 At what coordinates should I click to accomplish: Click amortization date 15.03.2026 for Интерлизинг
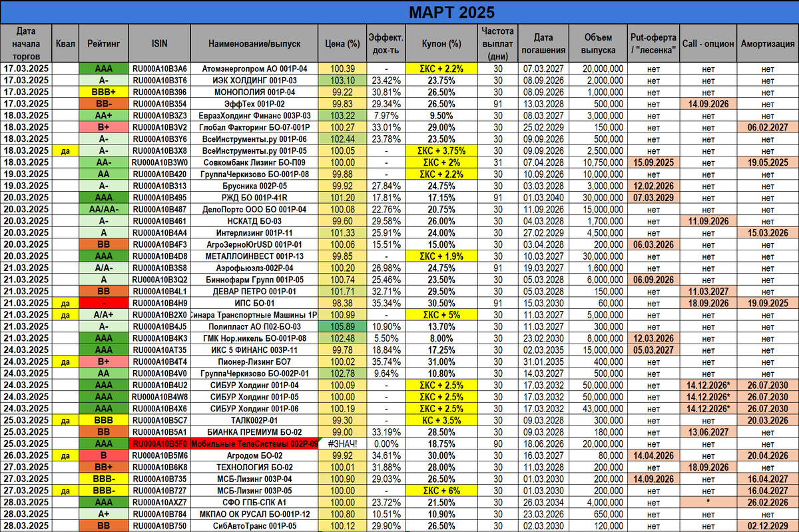pyautogui.click(x=768, y=232)
